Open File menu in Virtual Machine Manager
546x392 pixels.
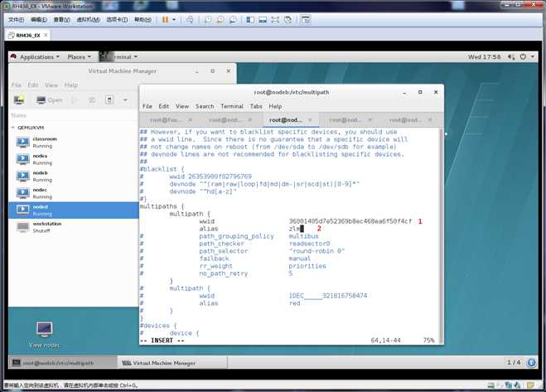[x=17, y=85]
